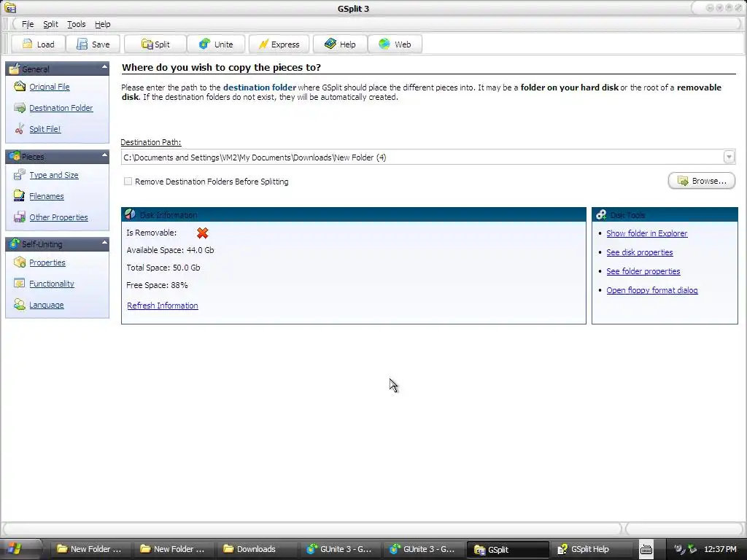Image resolution: width=747 pixels, height=560 pixels.
Task: Click the Other Properties sidebar icon
Action: (20, 217)
